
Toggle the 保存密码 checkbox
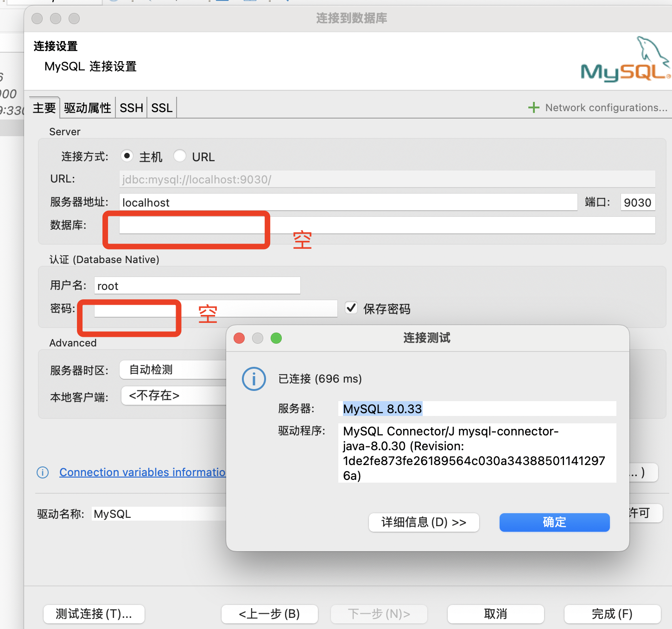pyautogui.click(x=351, y=308)
